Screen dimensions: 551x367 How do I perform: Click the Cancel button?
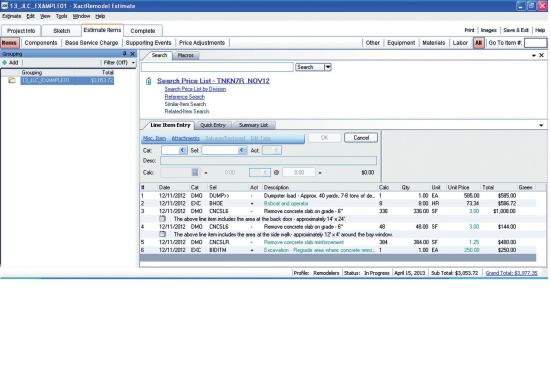click(x=361, y=138)
